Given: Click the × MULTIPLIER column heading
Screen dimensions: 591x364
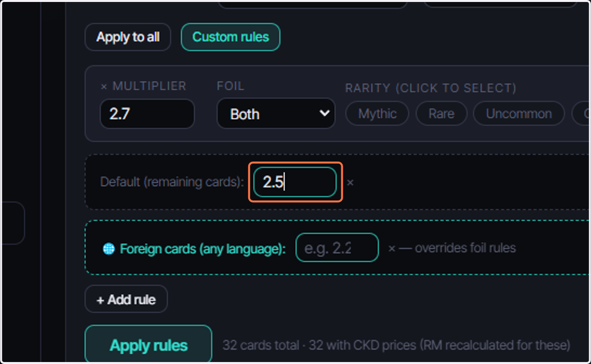Looking at the screenshot, I should [x=143, y=86].
